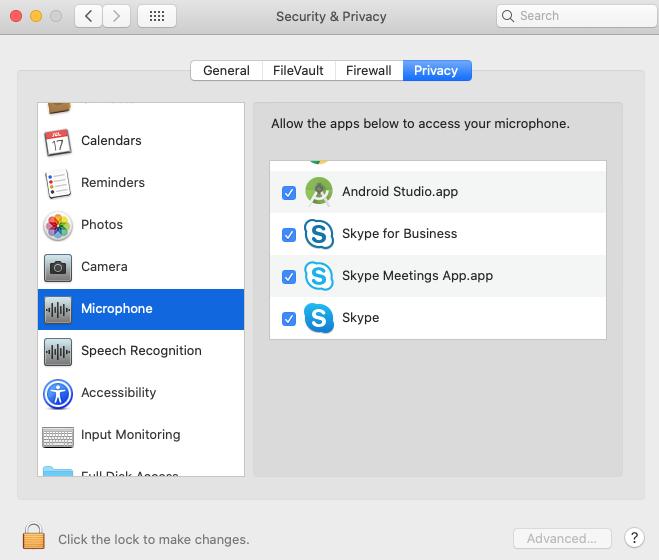Image resolution: width=659 pixels, height=560 pixels.
Task: Click the Microphone waveform icon
Action: coord(58,310)
